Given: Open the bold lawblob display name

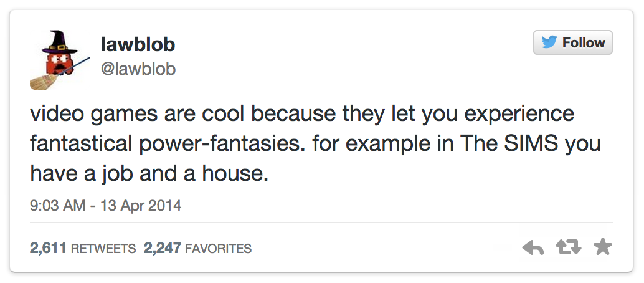Looking at the screenshot, I should pyautogui.click(x=138, y=44).
